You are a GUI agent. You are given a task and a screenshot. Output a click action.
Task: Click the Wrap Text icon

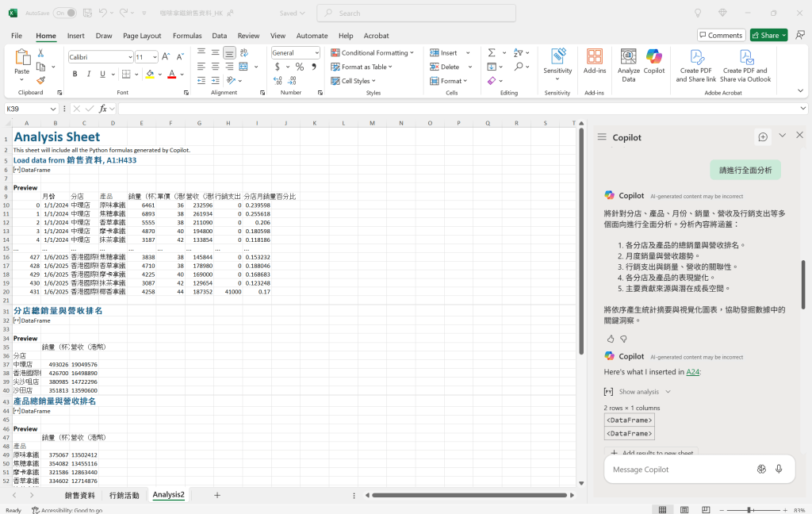click(244, 52)
